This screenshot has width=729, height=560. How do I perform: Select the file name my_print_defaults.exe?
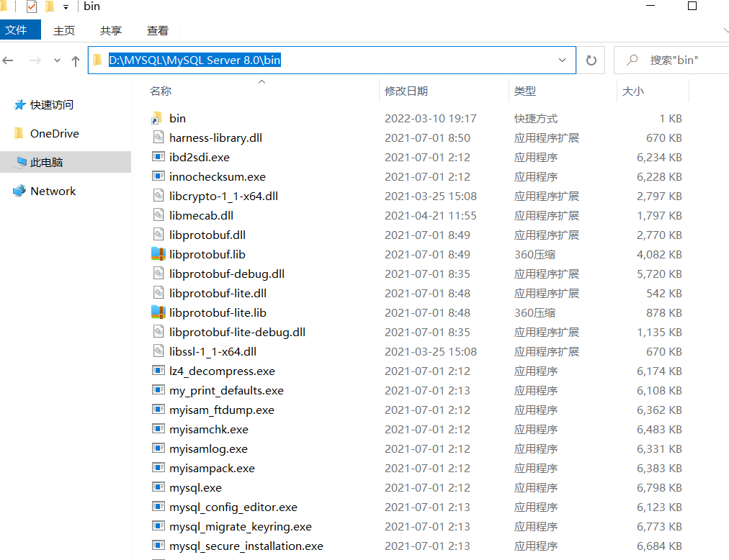click(x=226, y=391)
